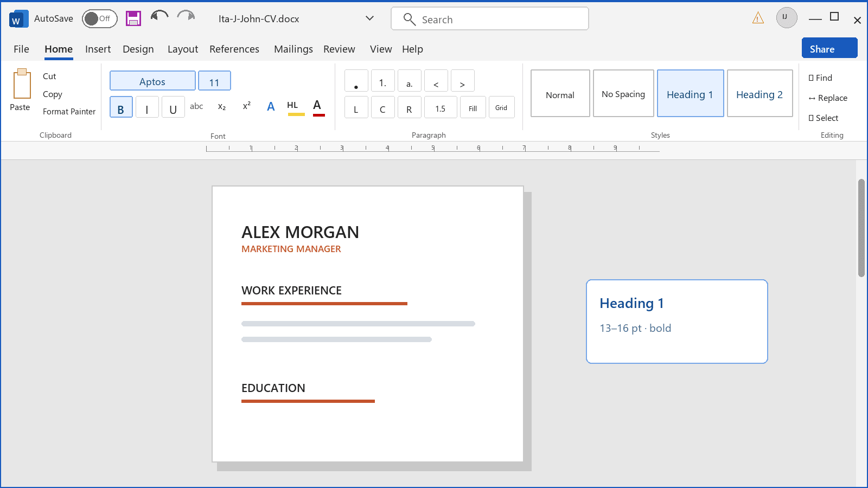Open line spacing 1.5 options
Viewport: 868px width, 488px height.
(441, 107)
